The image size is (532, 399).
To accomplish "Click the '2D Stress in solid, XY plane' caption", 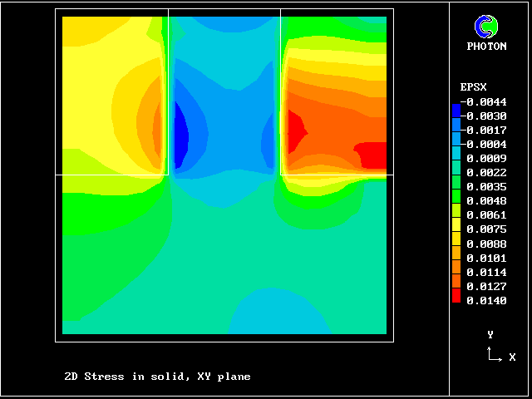I will click(x=157, y=377).
